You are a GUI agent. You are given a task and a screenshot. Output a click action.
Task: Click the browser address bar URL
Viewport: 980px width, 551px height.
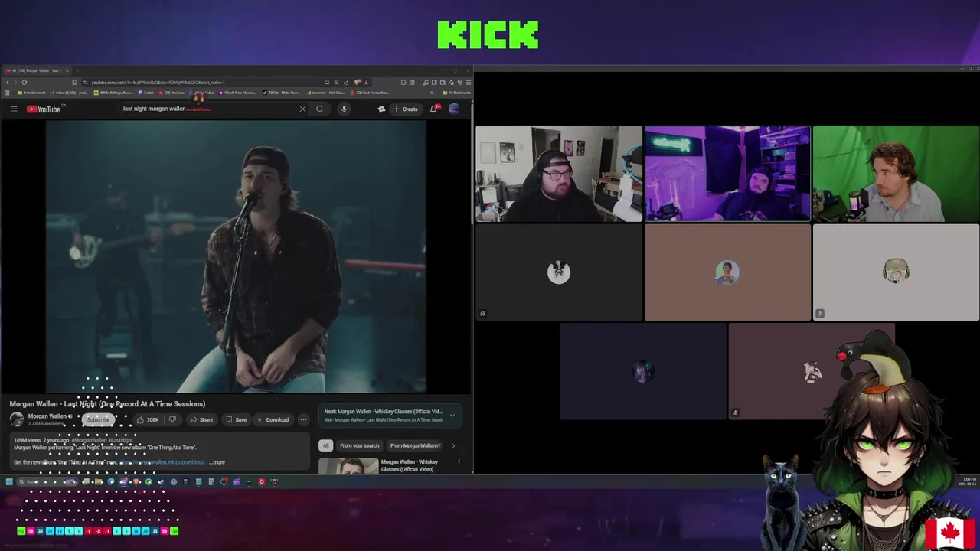[x=158, y=82]
